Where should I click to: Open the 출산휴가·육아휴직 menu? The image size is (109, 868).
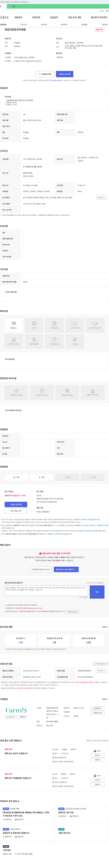[x=99, y=18]
